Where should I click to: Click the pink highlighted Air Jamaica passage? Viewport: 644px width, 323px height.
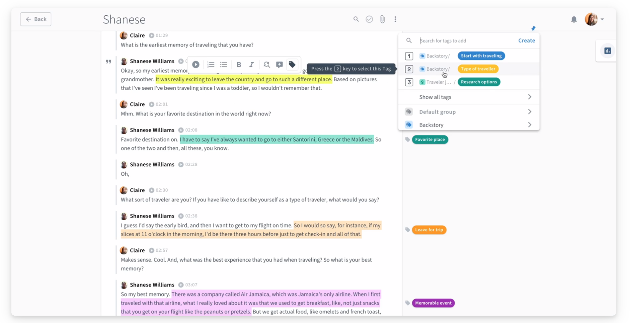click(x=251, y=303)
